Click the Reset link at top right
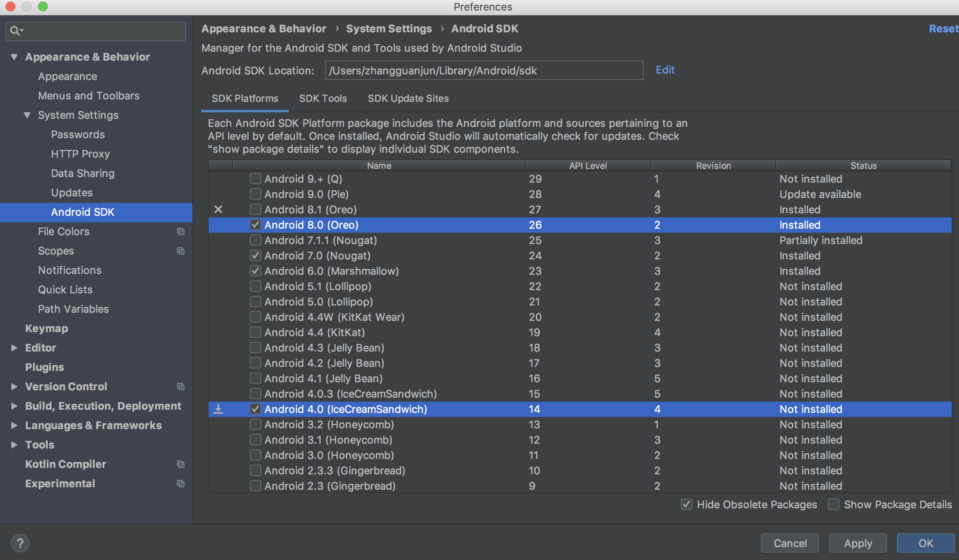The image size is (959, 560). click(944, 29)
